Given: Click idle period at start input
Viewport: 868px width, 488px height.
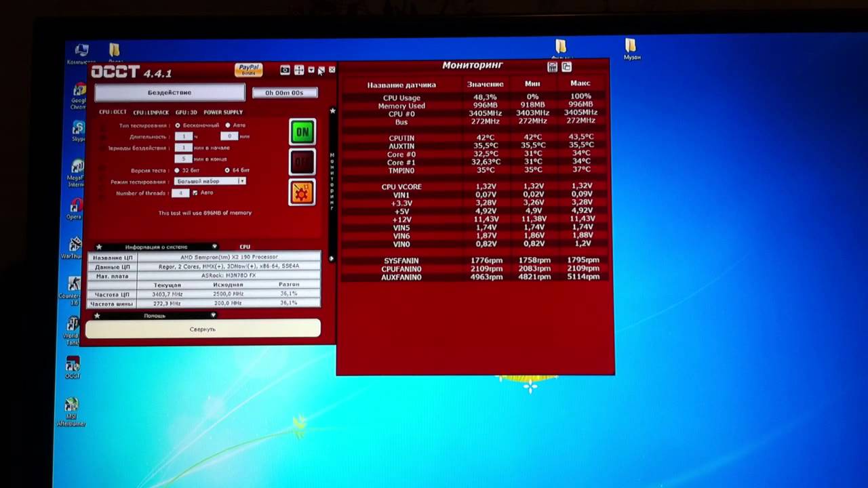Looking at the screenshot, I should coord(183,148).
